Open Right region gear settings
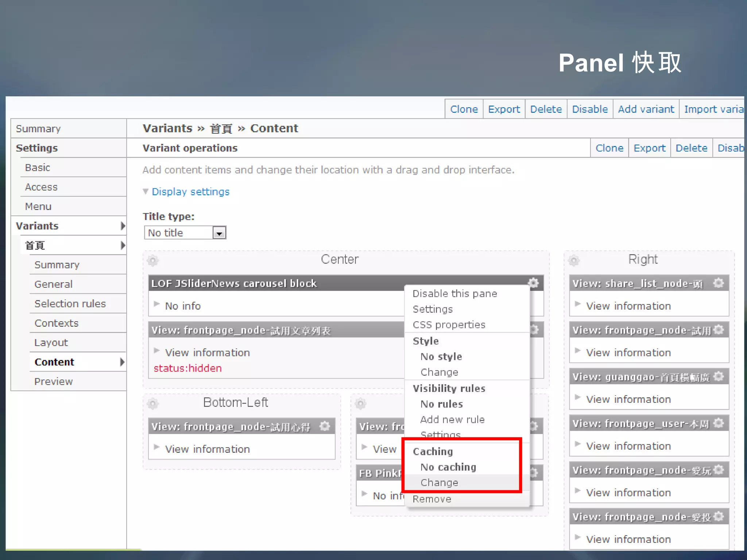Viewport: 747px width, 560px height. click(x=574, y=260)
